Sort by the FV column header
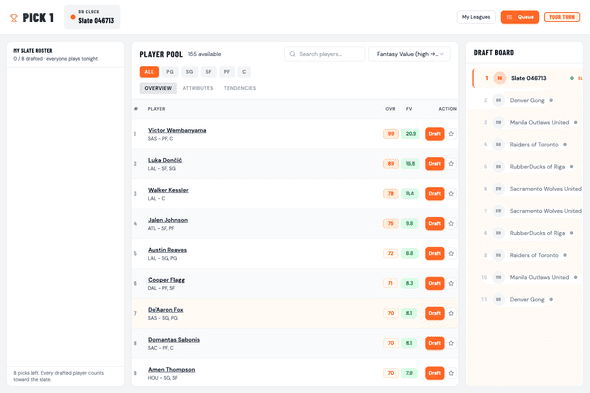This screenshot has width=590, height=393. [x=409, y=109]
